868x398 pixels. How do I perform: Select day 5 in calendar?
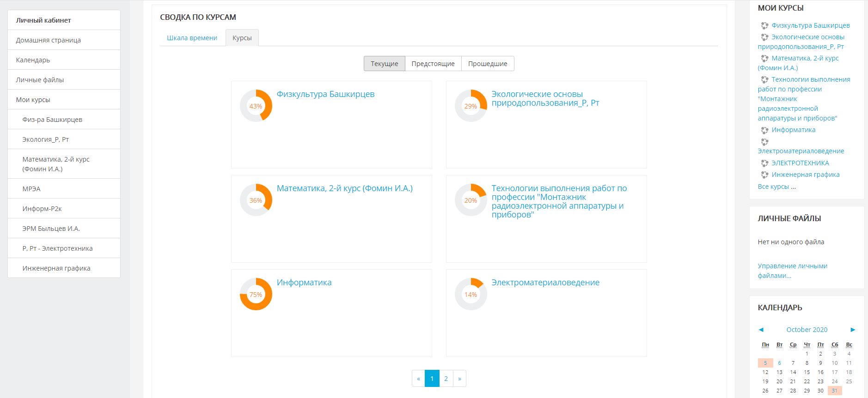coord(765,363)
